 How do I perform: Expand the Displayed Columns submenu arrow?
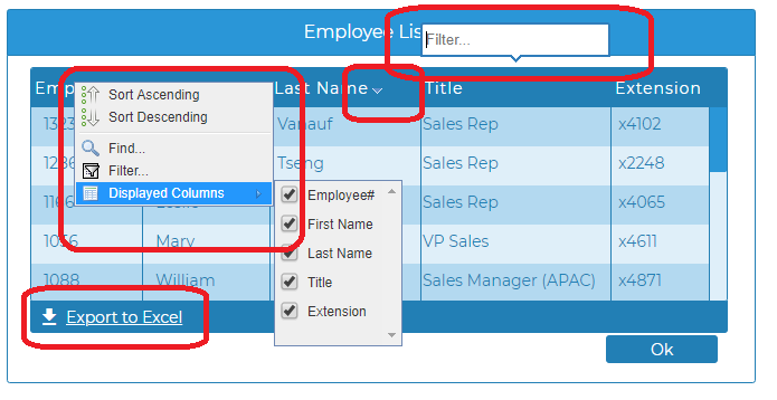coord(258,194)
